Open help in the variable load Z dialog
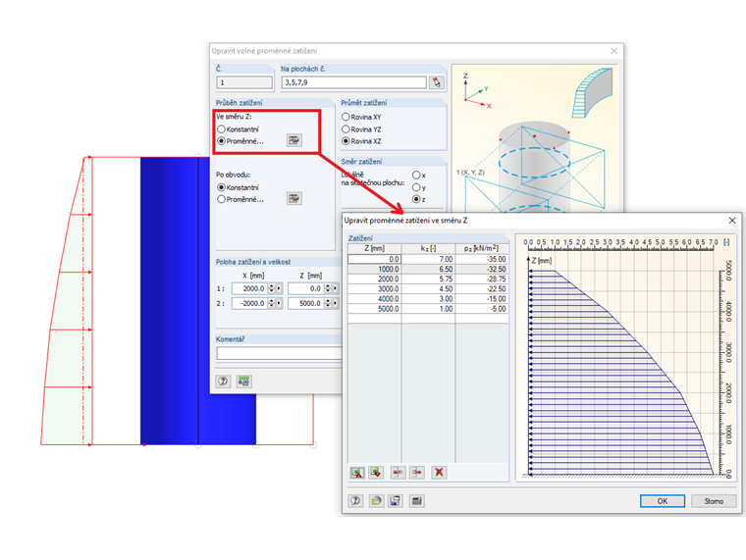746x560 pixels. point(355,501)
